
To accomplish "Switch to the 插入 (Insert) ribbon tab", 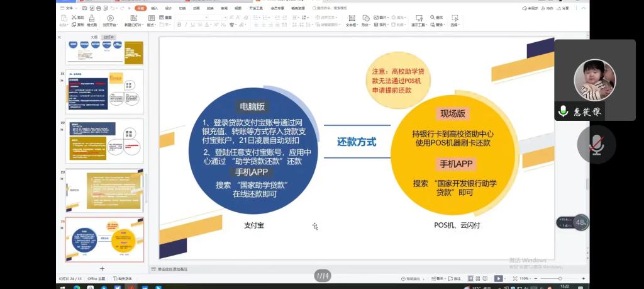I will point(155,8).
